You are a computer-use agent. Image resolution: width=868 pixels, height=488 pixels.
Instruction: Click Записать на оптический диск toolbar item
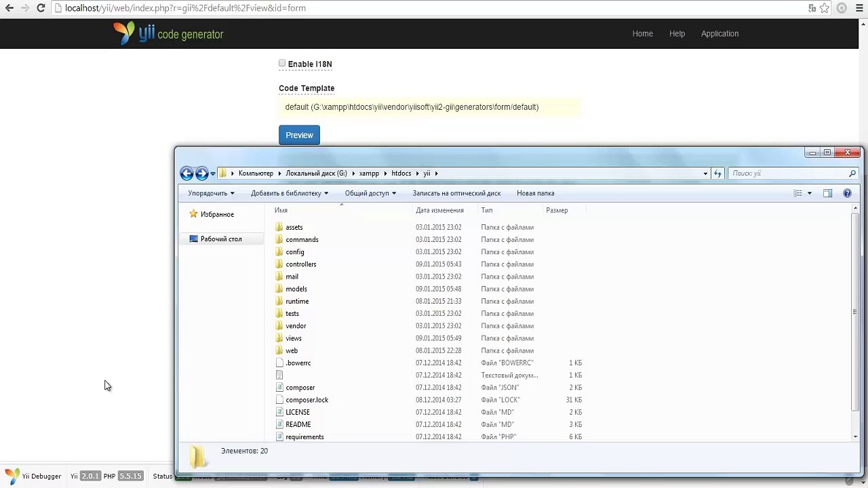[x=456, y=193]
